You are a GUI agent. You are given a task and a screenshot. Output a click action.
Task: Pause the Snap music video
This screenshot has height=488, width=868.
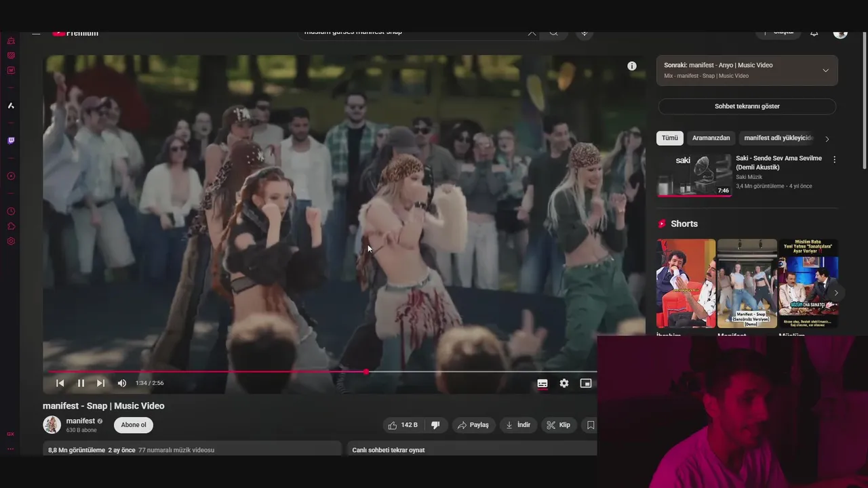(x=81, y=383)
